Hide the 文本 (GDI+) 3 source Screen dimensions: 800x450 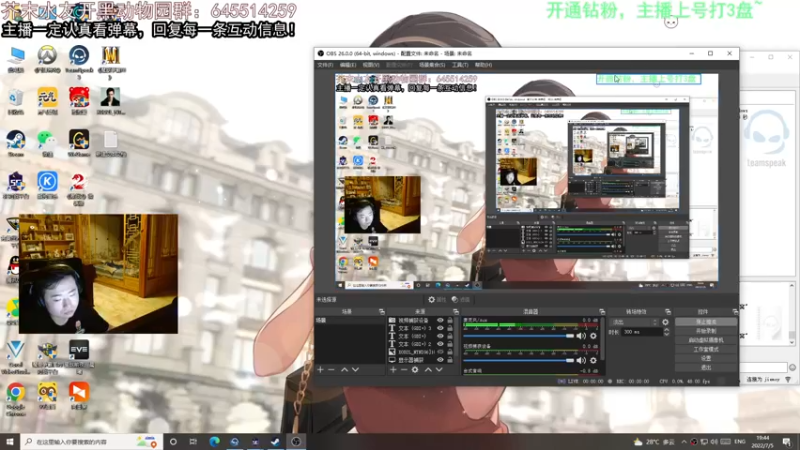[x=440, y=328]
